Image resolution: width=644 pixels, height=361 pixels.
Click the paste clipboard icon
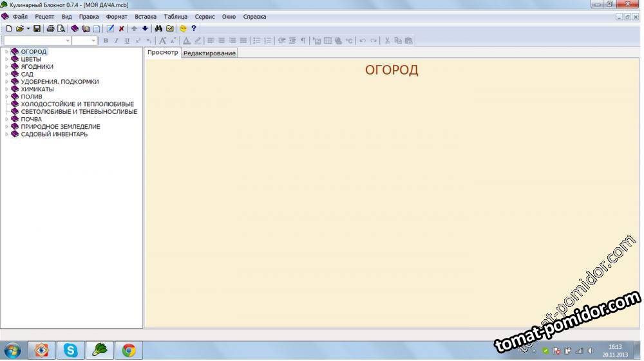tap(409, 41)
